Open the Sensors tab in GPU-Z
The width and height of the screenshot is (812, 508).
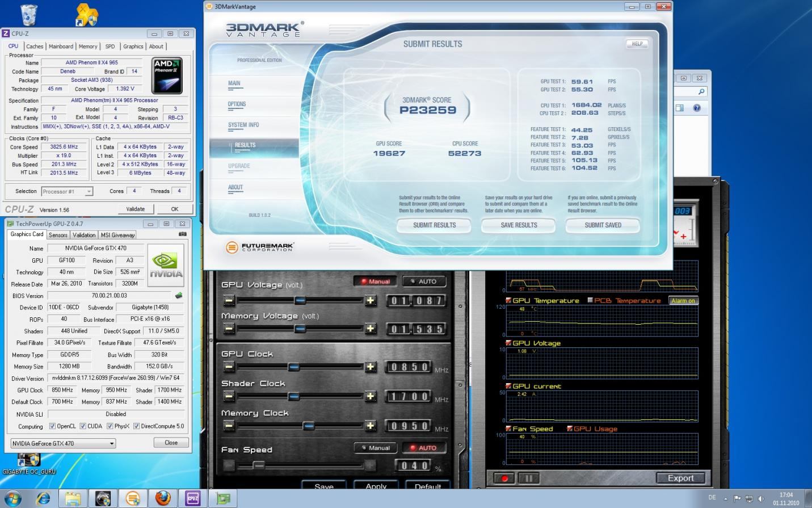pyautogui.click(x=58, y=235)
